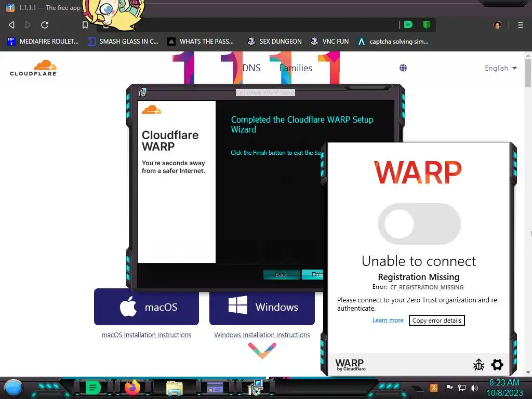Click Copy error details button
This screenshot has height=399, width=532.
(436, 320)
